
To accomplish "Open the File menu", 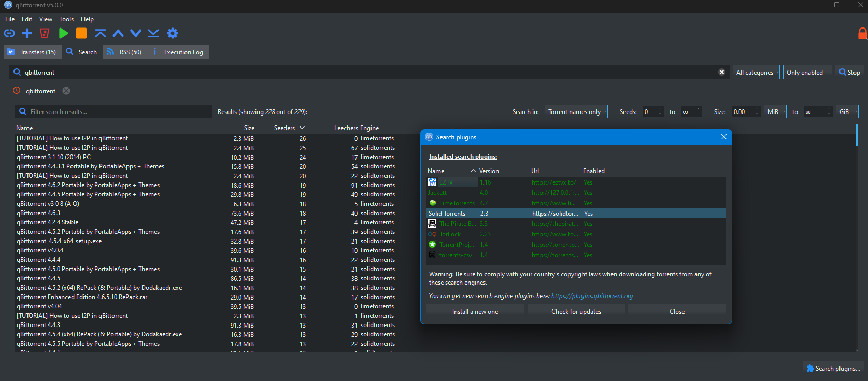I will click(x=10, y=19).
